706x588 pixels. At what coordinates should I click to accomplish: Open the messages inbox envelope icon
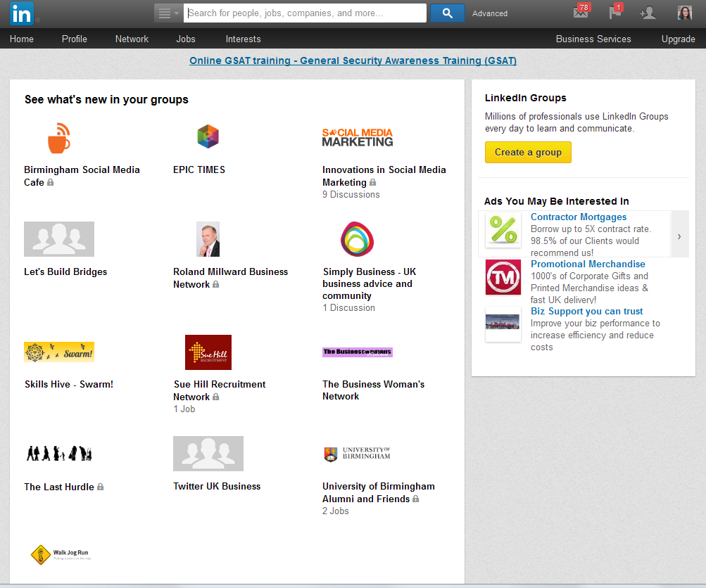click(581, 13)
